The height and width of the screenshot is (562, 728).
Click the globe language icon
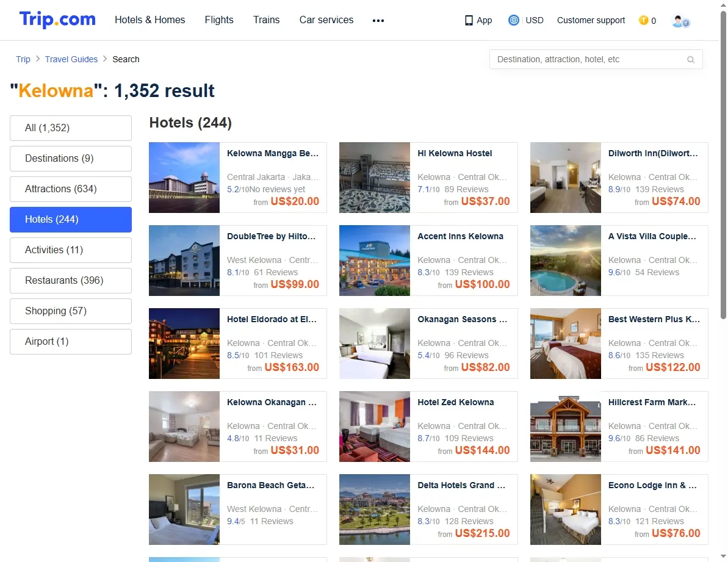(x=513, y=20)
